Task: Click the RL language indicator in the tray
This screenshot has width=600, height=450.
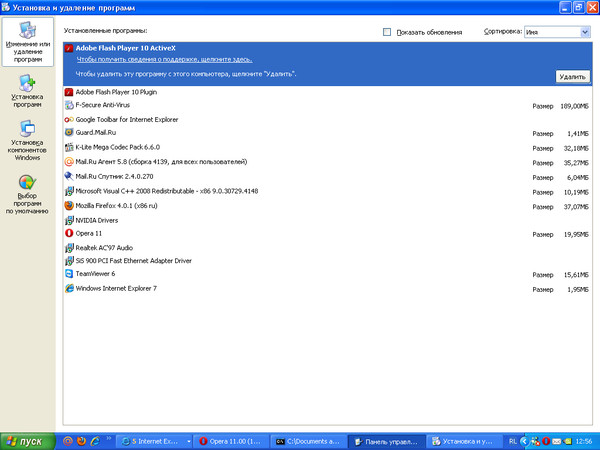Action: tap(513, 441)
